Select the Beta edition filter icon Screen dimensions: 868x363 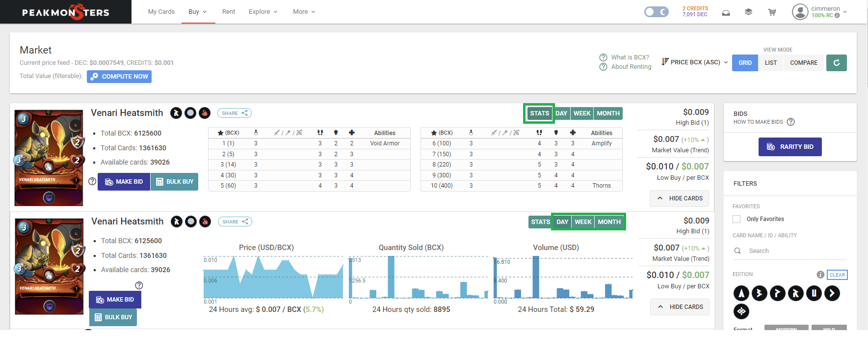click(760, 293)
